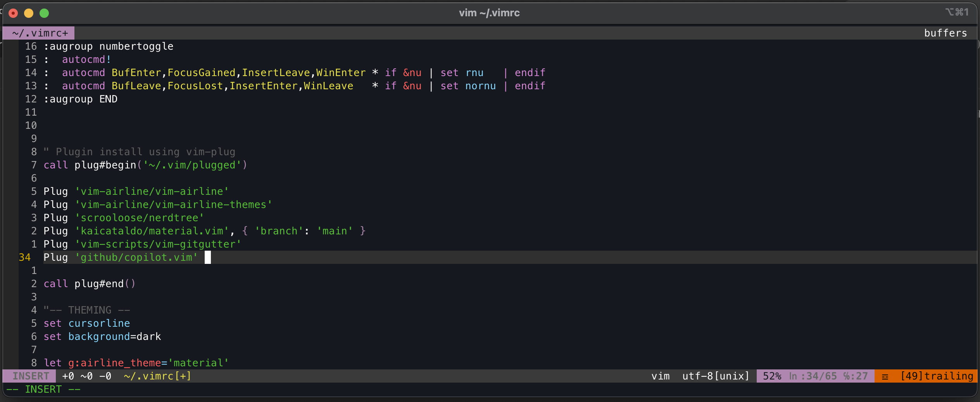Click the utf-8[unix] encoding indicator
Viewport: 980px width, 402px height.
716,376
